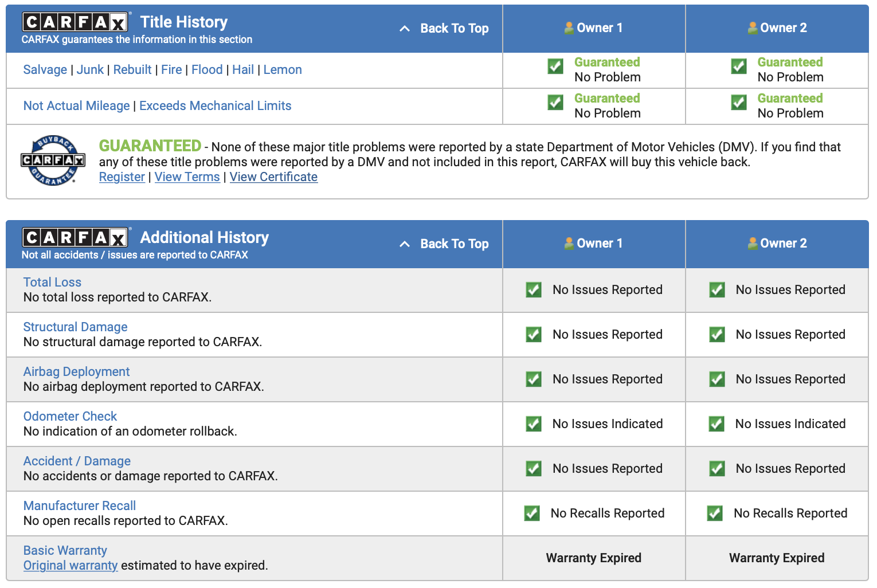Viewport: 877px width, 588px height.
Task: Open the Junk title link
Action: click(x=90, y=69)
